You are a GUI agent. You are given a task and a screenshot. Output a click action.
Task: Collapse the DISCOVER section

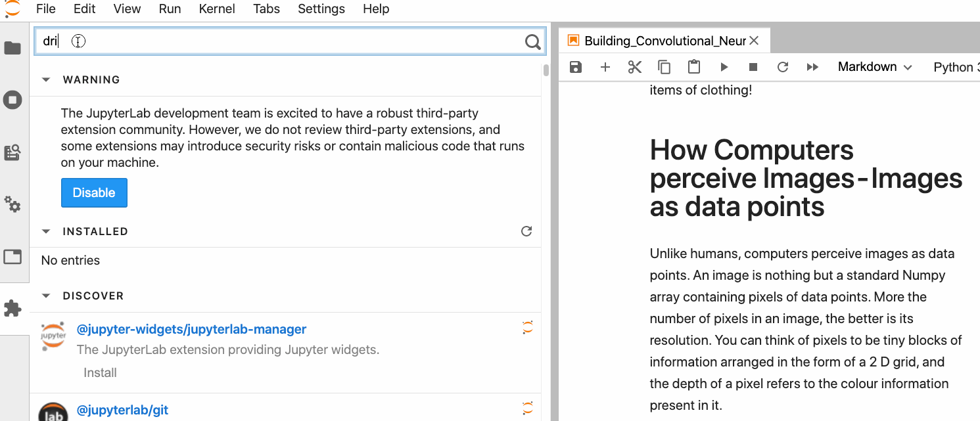[46, 296]
